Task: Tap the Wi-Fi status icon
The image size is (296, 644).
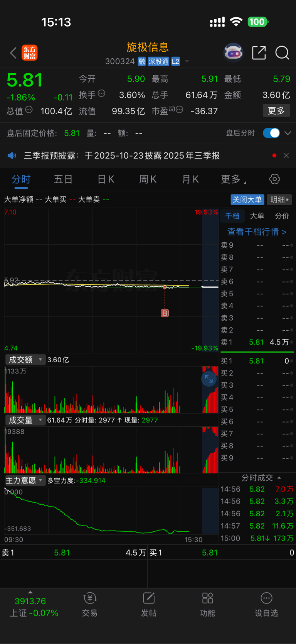Action: click(x=236, y=22)
